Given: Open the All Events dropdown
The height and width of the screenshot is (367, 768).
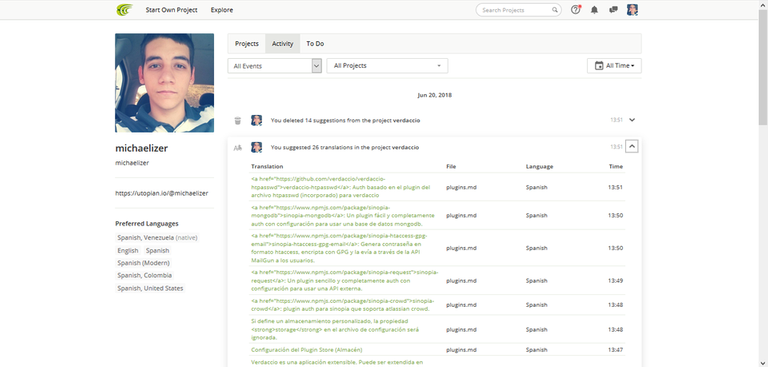Looking at the screenshot, I should pos(275,66).
